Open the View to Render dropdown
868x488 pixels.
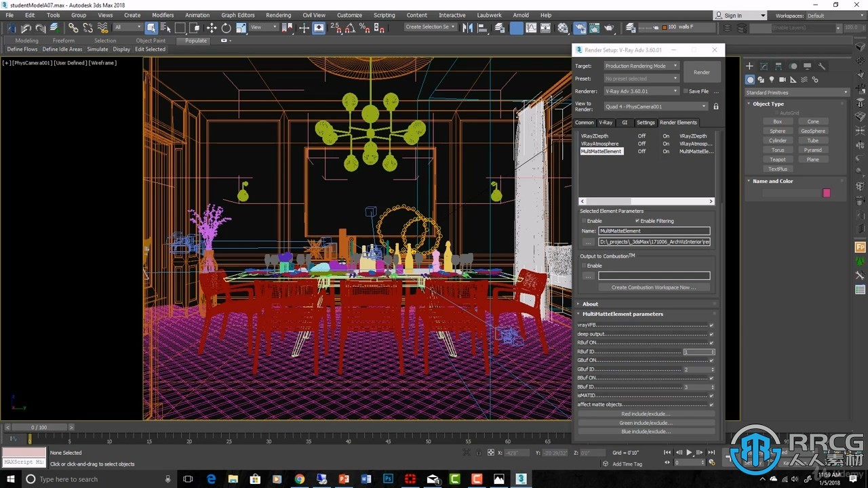[656, 106]
